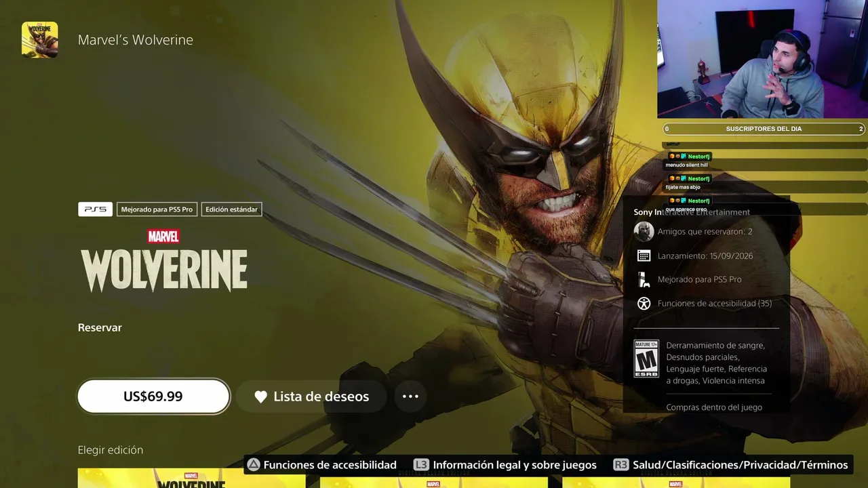
Task: Click the Sony Interactive Entertainment publisher name
Action: pos(692,212)
